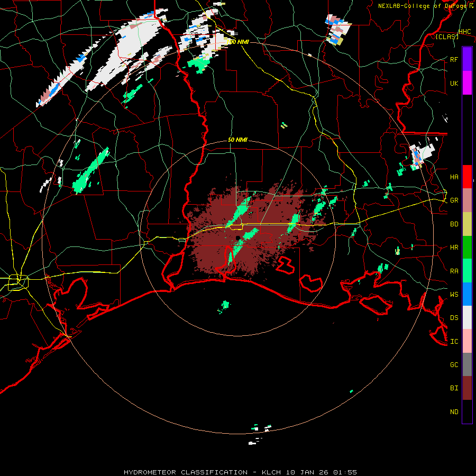Click the HA red legend swatch

pyautogui.click(x=467, y=177)
